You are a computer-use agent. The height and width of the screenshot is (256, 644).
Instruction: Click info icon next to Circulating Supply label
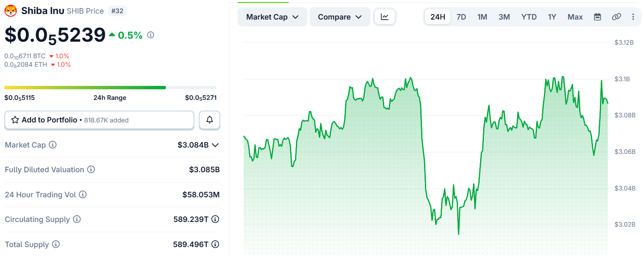tap(77, 219)
